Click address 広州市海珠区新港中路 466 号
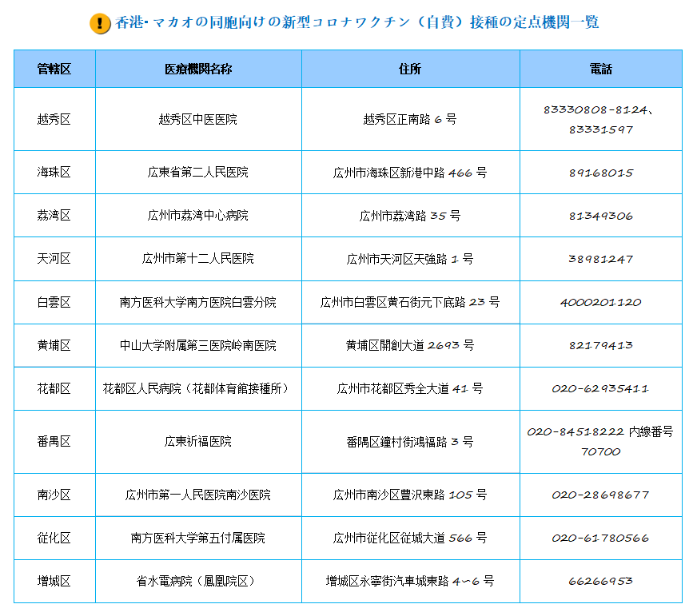 [410, 173]
